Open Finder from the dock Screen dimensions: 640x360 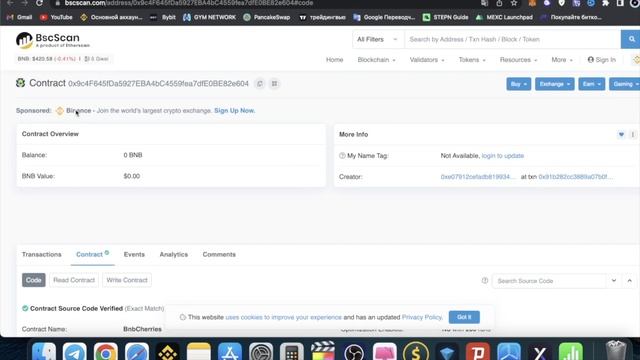[x=44, y=352]
